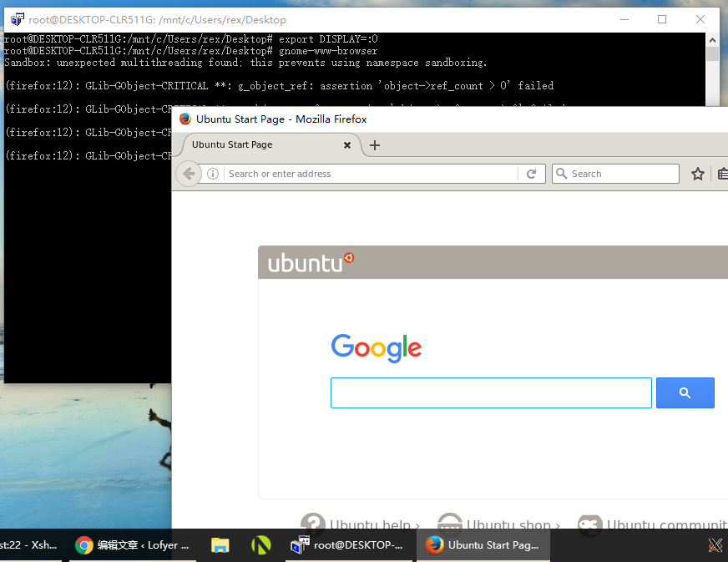Image resolution: width=728 pixels, height=562 pixels.
Task: Click the X server tray icon
Action: [x=715, y=544]
